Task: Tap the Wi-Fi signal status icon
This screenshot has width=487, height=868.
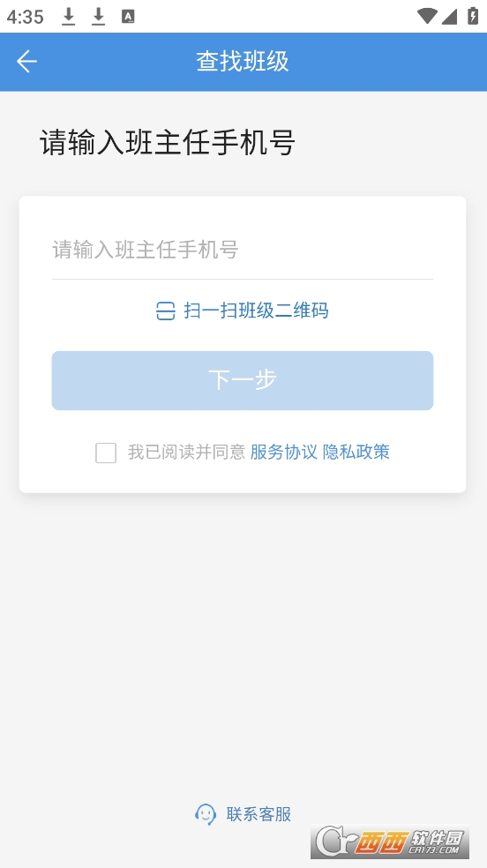Action: [x=427, y=16]
